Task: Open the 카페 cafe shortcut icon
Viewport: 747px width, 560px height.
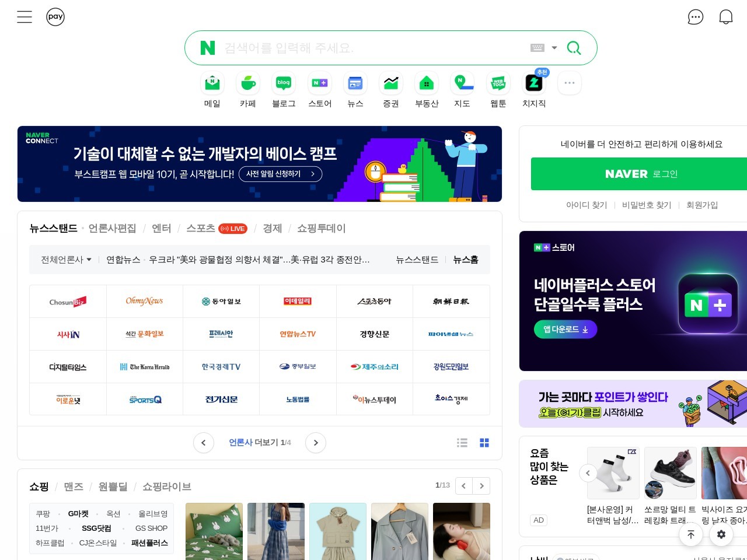Action: coord(248,83)
